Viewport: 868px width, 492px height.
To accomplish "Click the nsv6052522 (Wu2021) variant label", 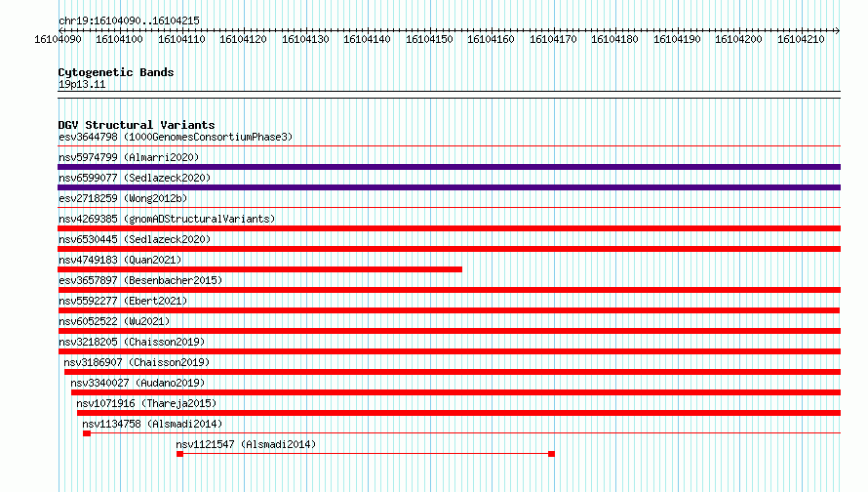I will [114, 321].
